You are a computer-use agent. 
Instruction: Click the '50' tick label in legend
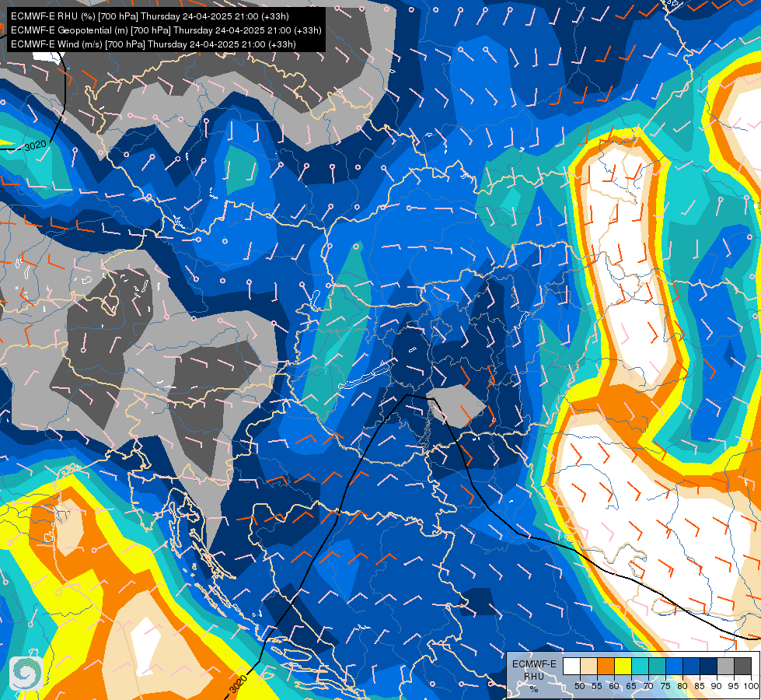(579, 686)
